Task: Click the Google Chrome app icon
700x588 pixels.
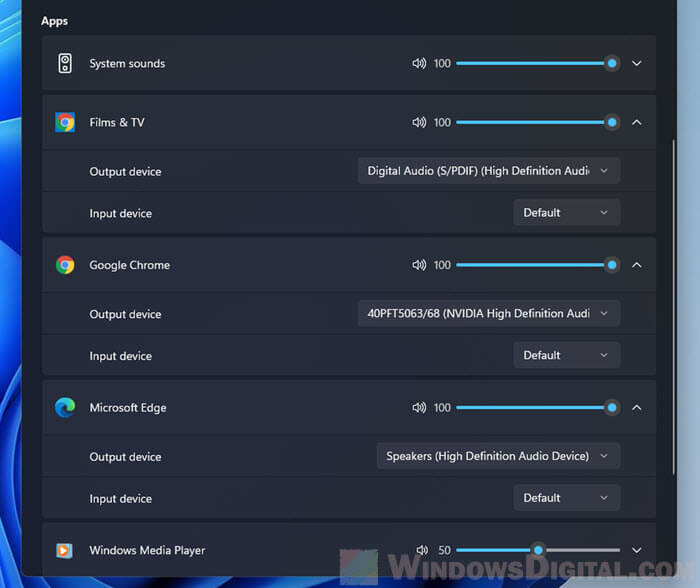Action: 65,265
